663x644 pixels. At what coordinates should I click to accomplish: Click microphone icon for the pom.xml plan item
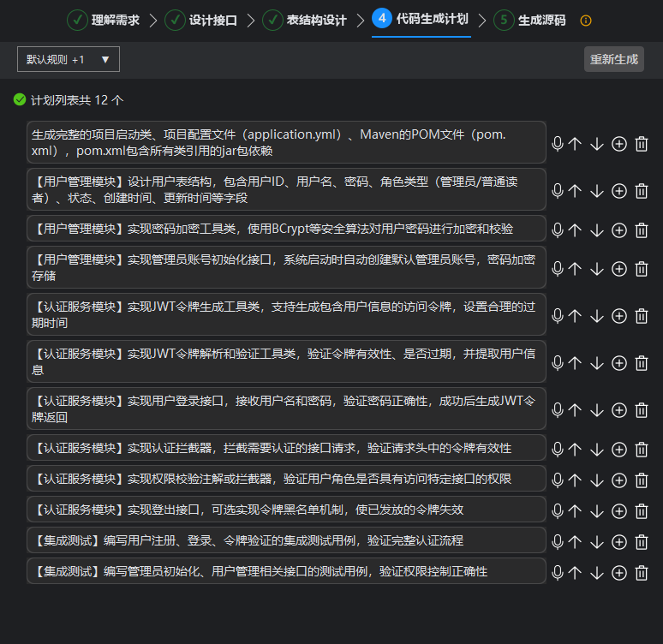[x=558, y=144]
